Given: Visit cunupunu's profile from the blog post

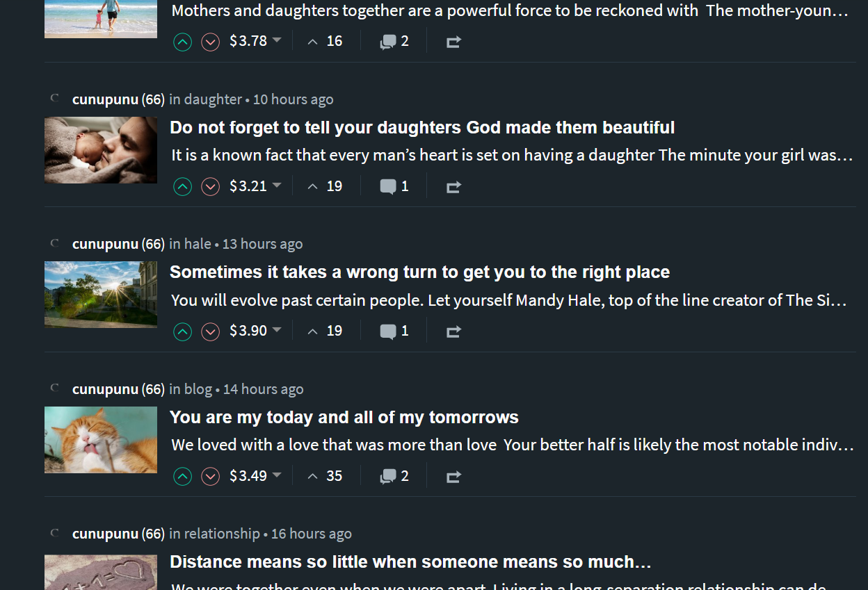Looking at the screenshot, I should [105, 389].
